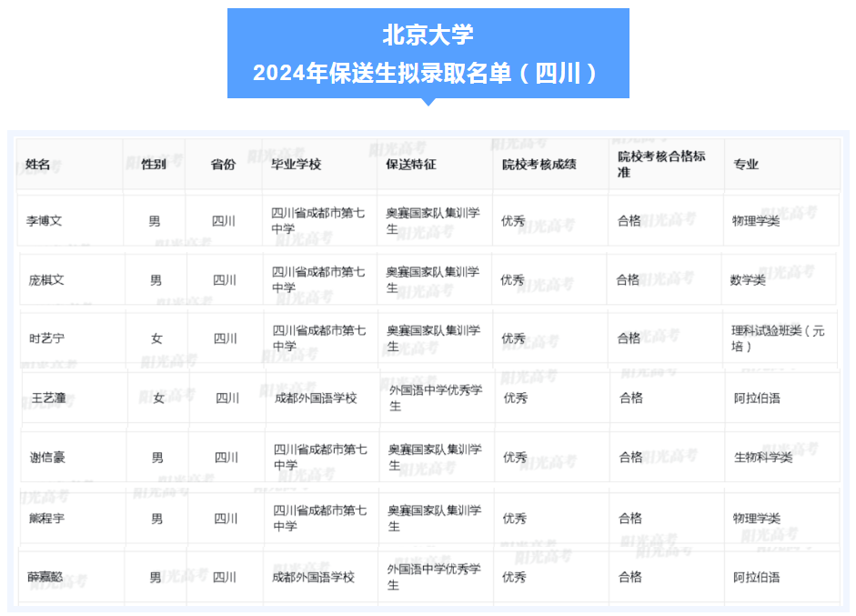856x616 pixels.
Task: Click 男 in the 李博文 row
Action: click(155, 221)
